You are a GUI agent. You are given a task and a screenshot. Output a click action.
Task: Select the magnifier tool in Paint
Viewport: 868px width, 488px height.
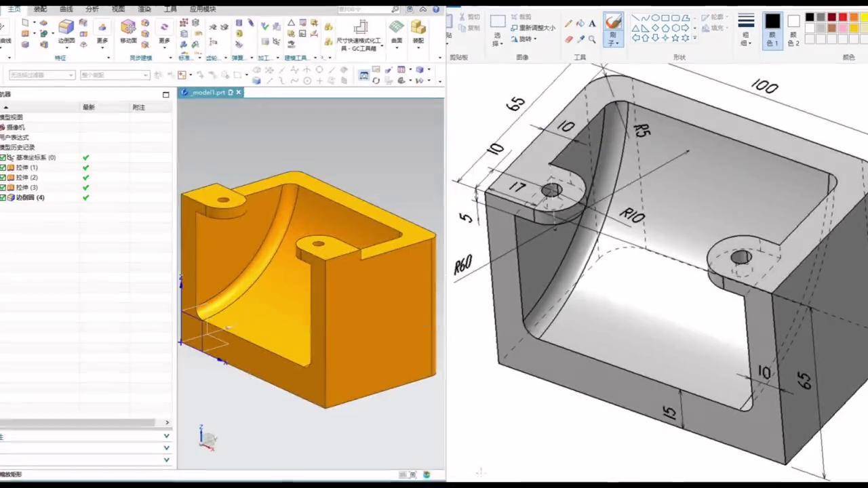592,39
